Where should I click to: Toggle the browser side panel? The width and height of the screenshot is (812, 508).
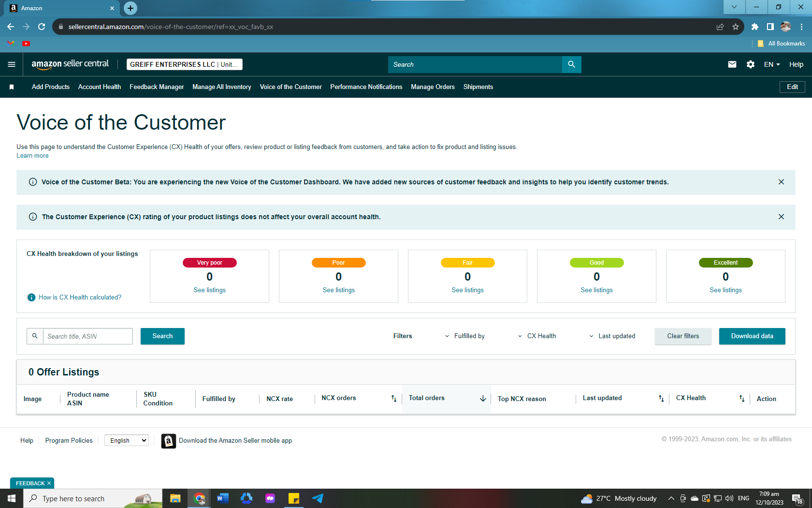point(770,27)
